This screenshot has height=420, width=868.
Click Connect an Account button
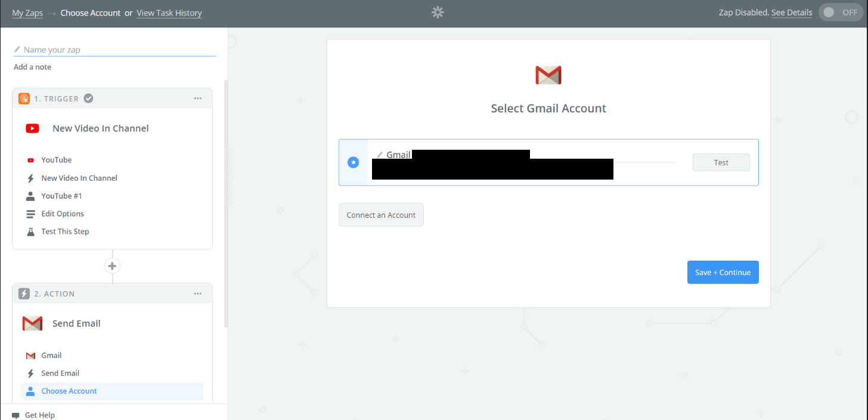point(381,215)
